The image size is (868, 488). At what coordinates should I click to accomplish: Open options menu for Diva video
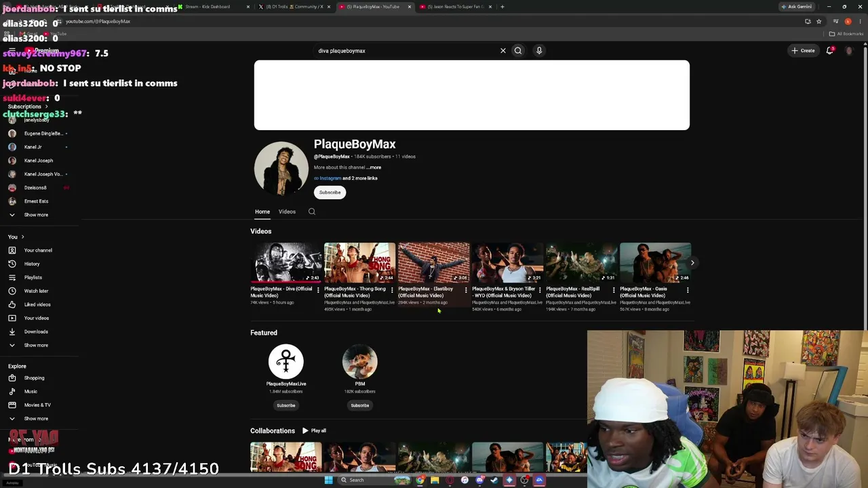coord(318,290)
